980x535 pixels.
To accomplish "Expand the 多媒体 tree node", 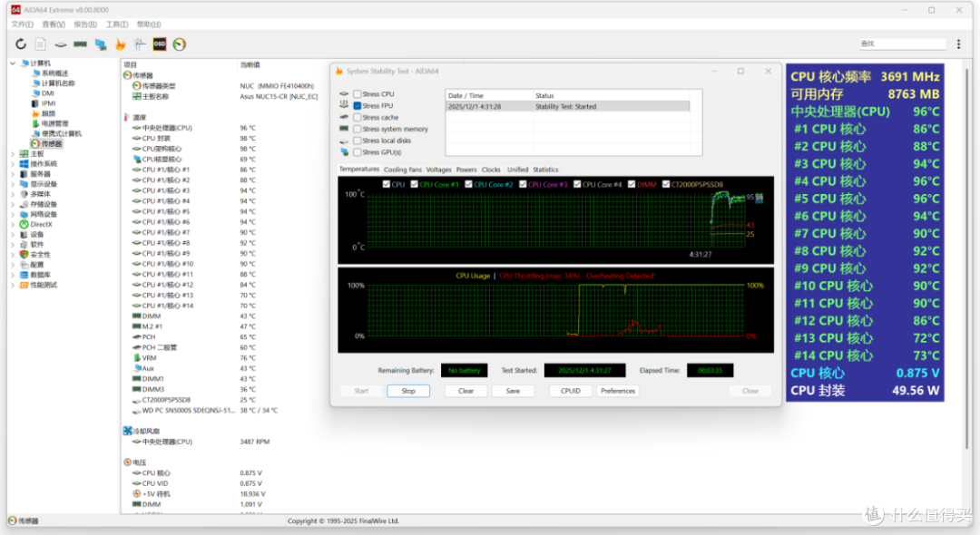I will point(13,194).
